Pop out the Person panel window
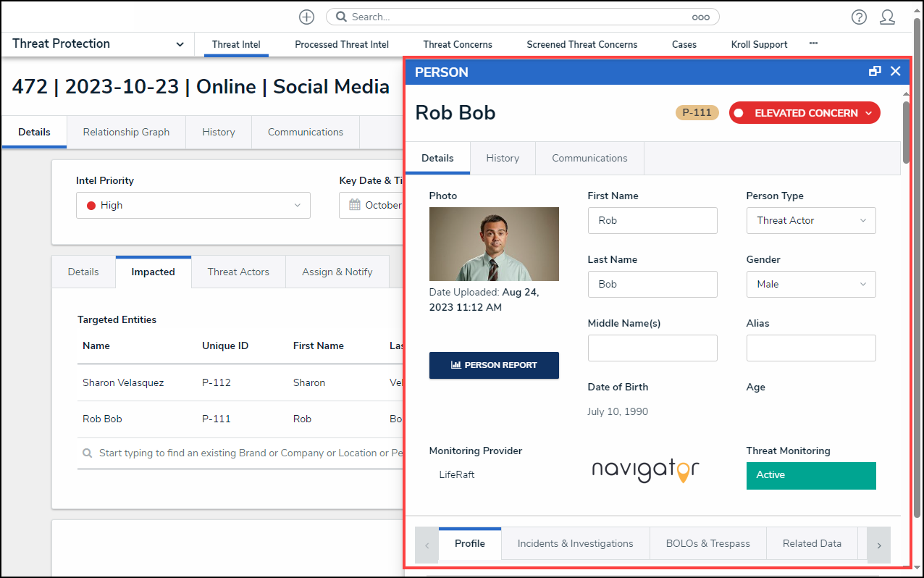 click(875, 71)
